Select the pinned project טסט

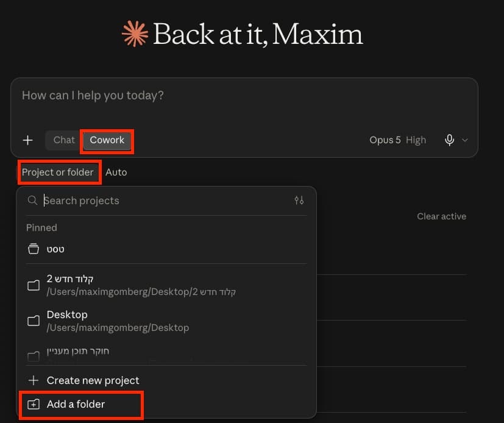[x=166, y=249]
